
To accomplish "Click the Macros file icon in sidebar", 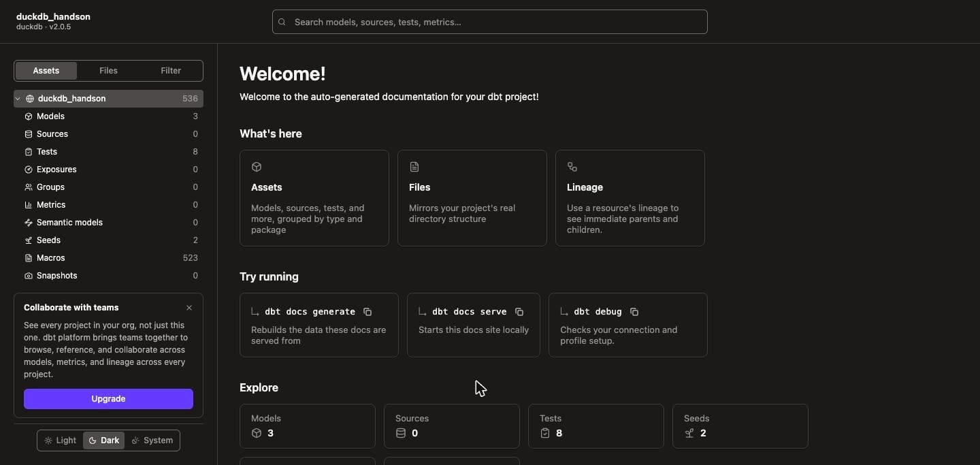I will click(x=29, y=258).
